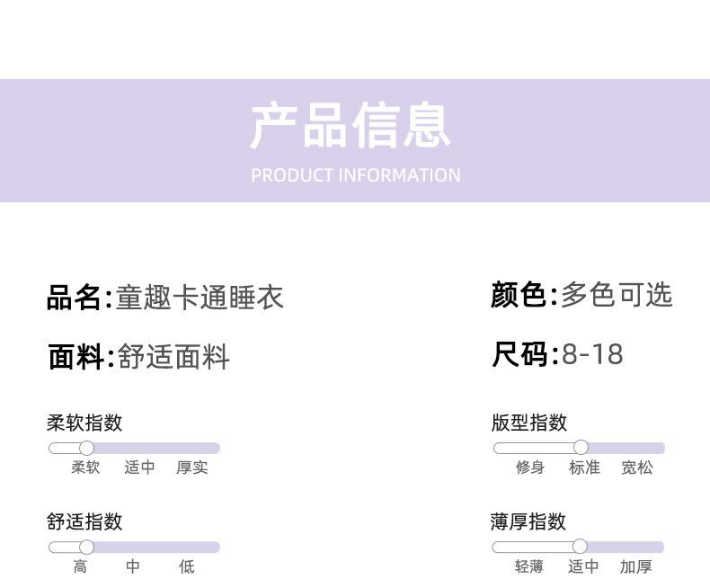Select 适中 under the 柔软指数 slider
Screen dimensions: 710x588
point(139,468)
